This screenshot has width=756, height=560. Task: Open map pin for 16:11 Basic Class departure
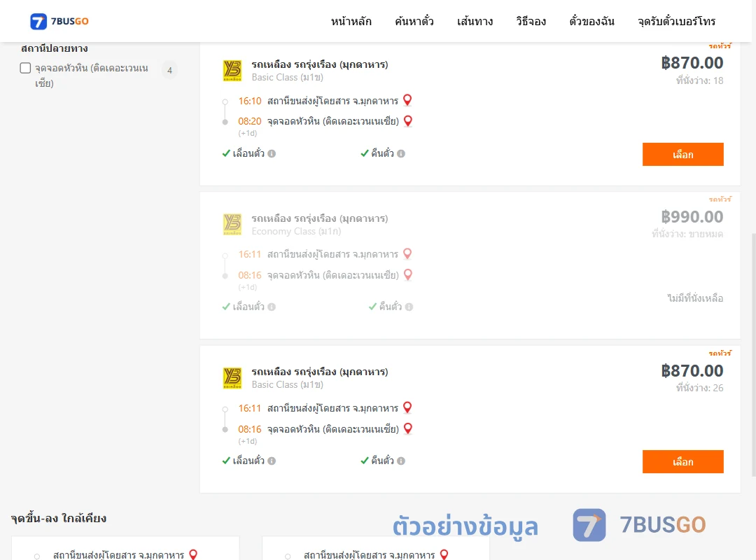(x=407, y=407)
